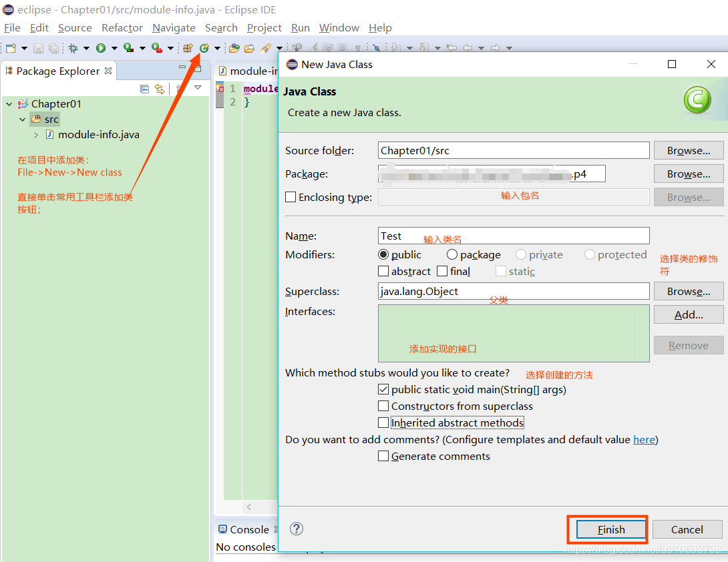
Task: Browse for the Superclass
Action: coord(689,291)
